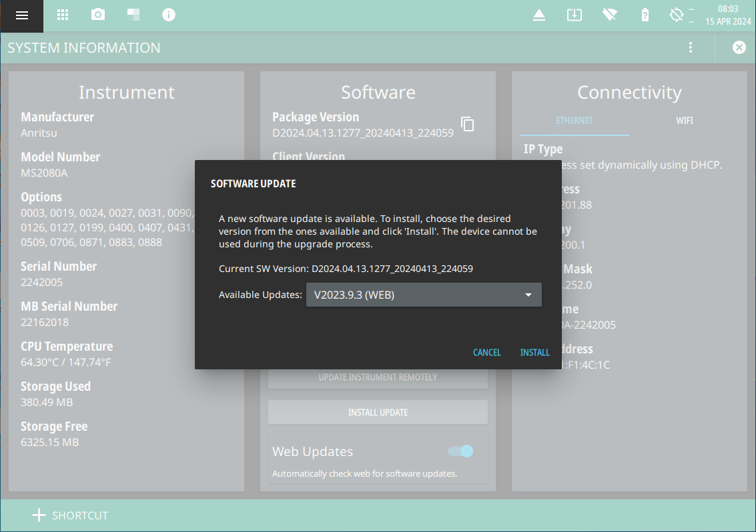Switch to the WiFi connectivity tab
This screenshot has width=756, height=532.
point(684,121)
